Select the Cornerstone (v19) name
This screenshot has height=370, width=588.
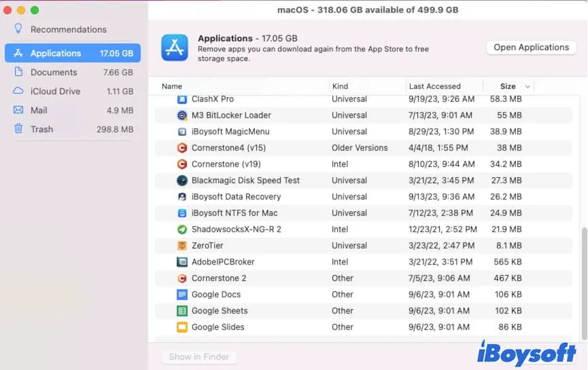pos(226,164)
